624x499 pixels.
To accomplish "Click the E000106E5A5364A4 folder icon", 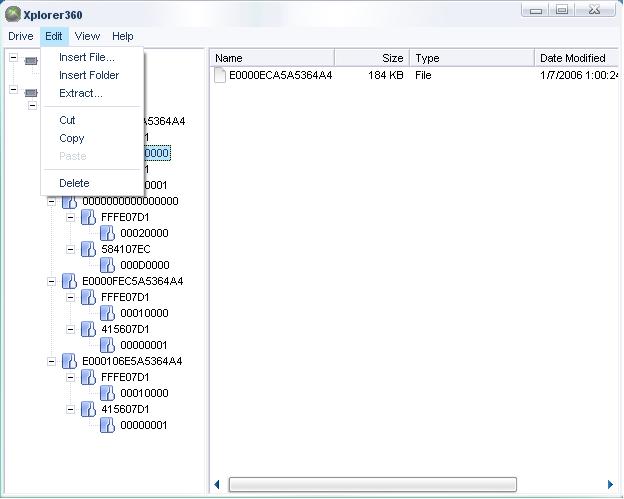I will 69,361.
